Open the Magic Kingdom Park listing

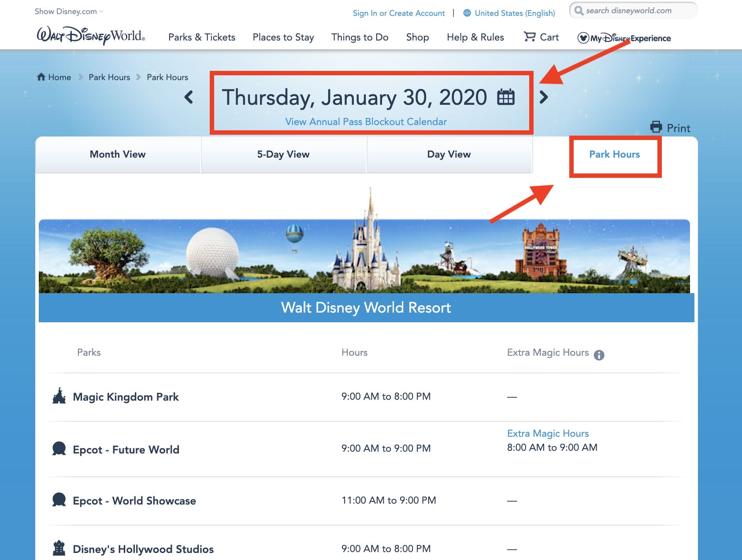click(126, 397)
